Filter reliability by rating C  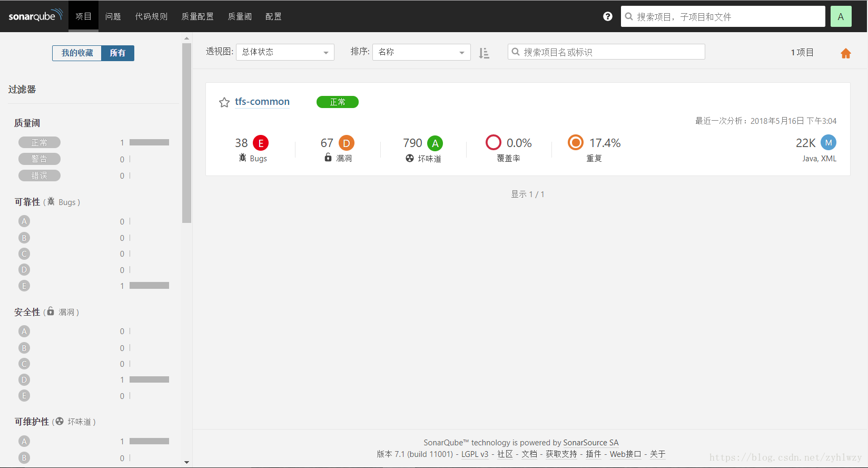tap(24, 253)
